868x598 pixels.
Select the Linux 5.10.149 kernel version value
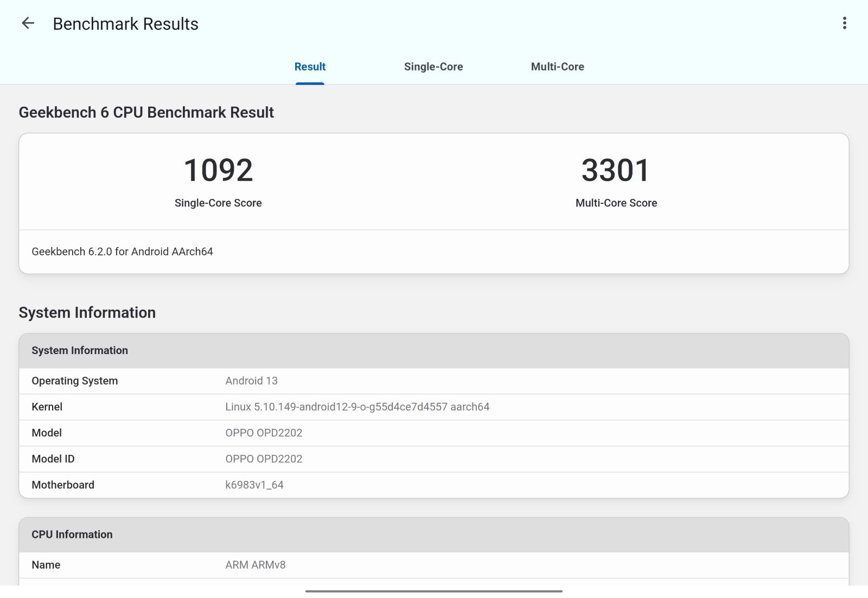pos(357,407)
